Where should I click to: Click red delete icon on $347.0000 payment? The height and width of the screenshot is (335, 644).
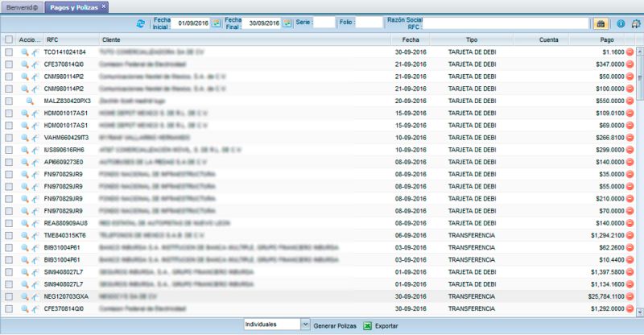click(x=630, y=64)
